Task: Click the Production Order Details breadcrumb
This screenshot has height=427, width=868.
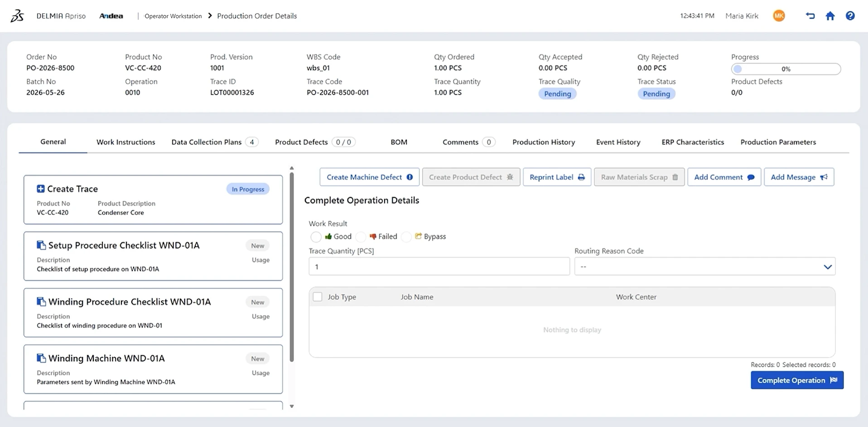Action: click(x=257, y=16)
